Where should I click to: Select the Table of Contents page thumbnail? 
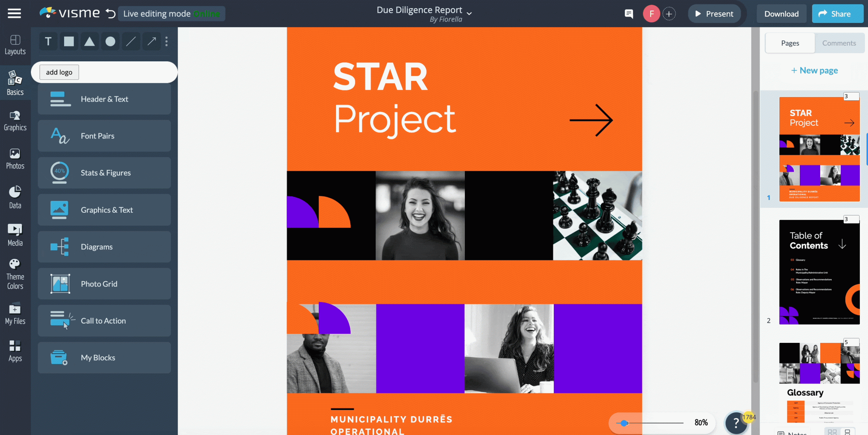click(x=819, y=271)
